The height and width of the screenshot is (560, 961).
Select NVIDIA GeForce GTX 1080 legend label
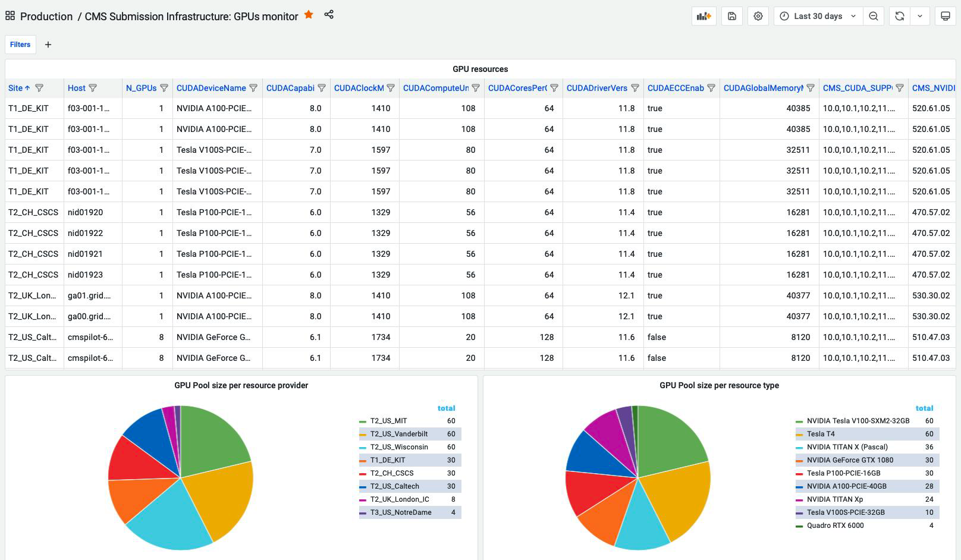click(850, 460)
